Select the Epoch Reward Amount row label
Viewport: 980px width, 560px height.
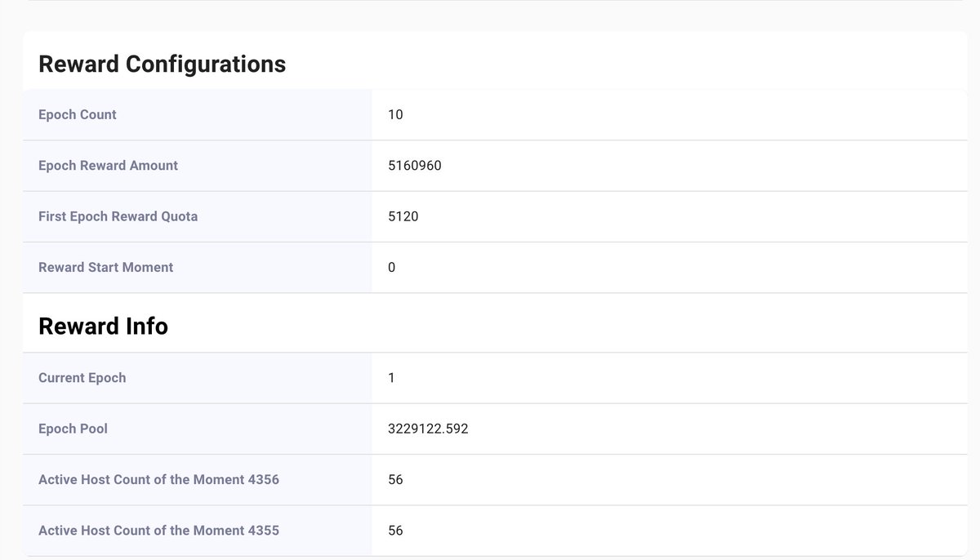coord(108,165)
